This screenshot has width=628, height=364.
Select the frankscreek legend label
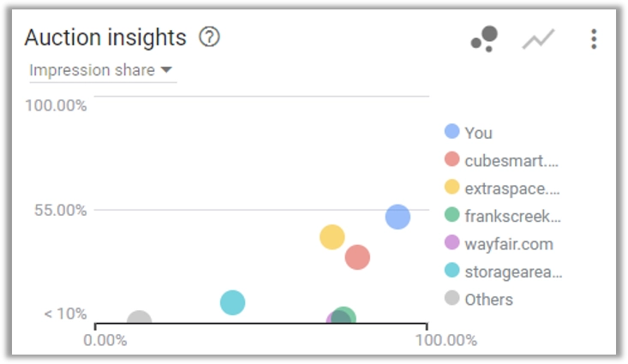tap(512, 216)
